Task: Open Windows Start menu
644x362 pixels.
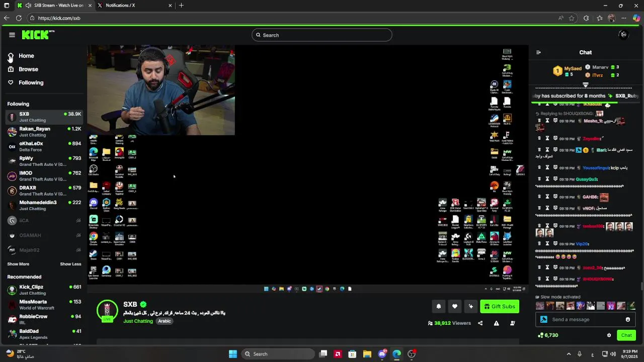Action: point(233,354)
